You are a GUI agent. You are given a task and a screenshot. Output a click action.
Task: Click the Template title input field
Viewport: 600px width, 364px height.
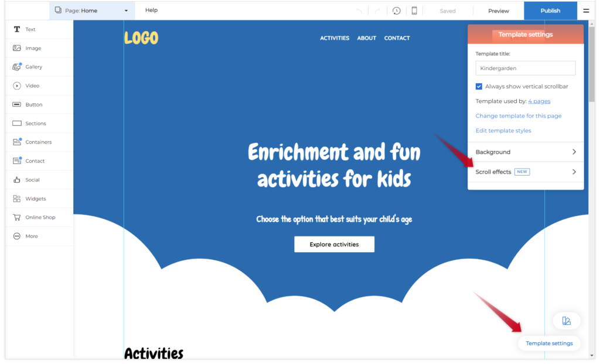point(526,68)
